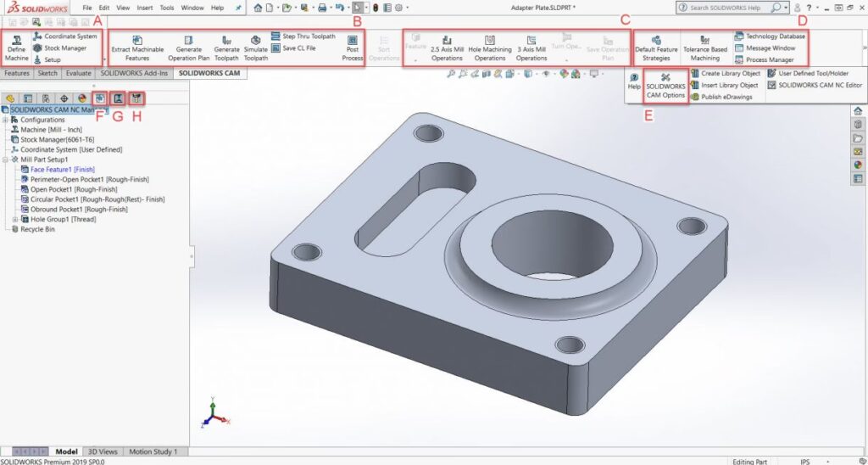Open Default Feature Strategies

[x=656, y=49]
